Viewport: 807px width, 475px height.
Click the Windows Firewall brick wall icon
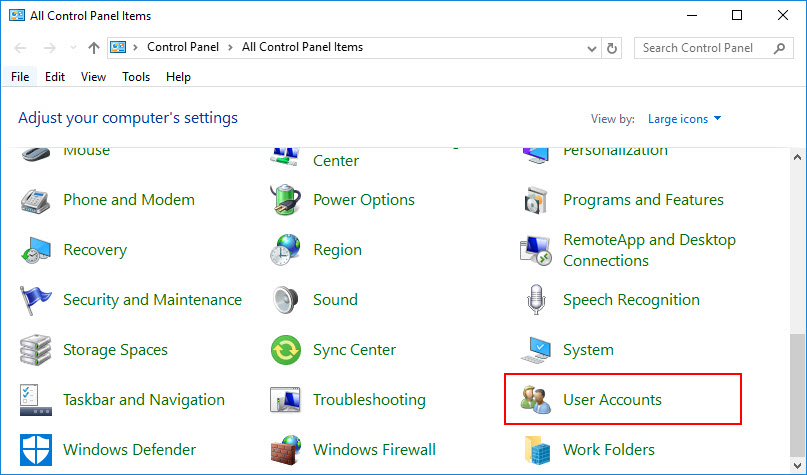[286, 450]
